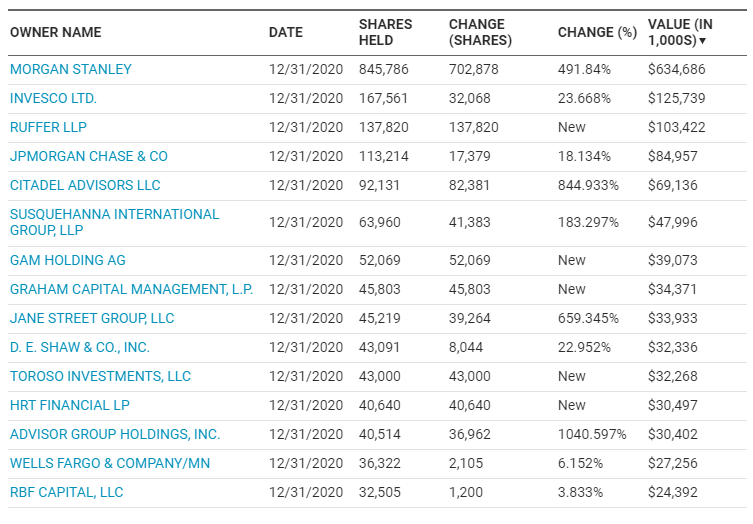Select Jane Street Group, LLC link
The image size is (753, 524).
[92, 318]
